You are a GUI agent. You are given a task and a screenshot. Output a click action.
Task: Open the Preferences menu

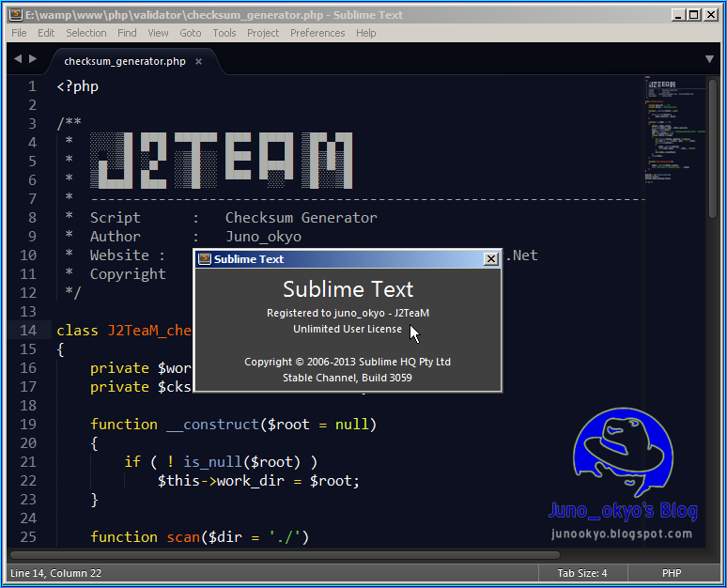coord(317,33)
